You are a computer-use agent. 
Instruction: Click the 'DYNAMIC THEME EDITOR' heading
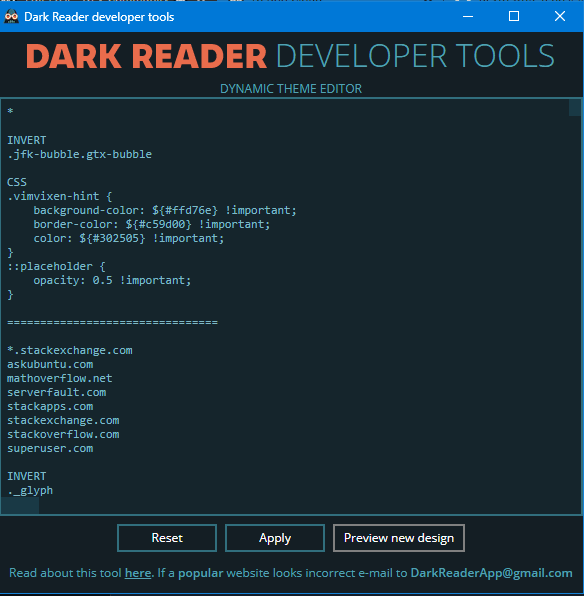291,89
